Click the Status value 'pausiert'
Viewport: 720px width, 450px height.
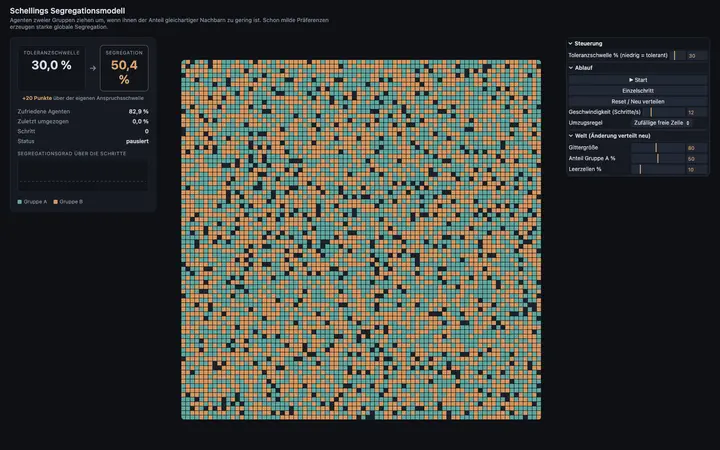coord(137,141)
